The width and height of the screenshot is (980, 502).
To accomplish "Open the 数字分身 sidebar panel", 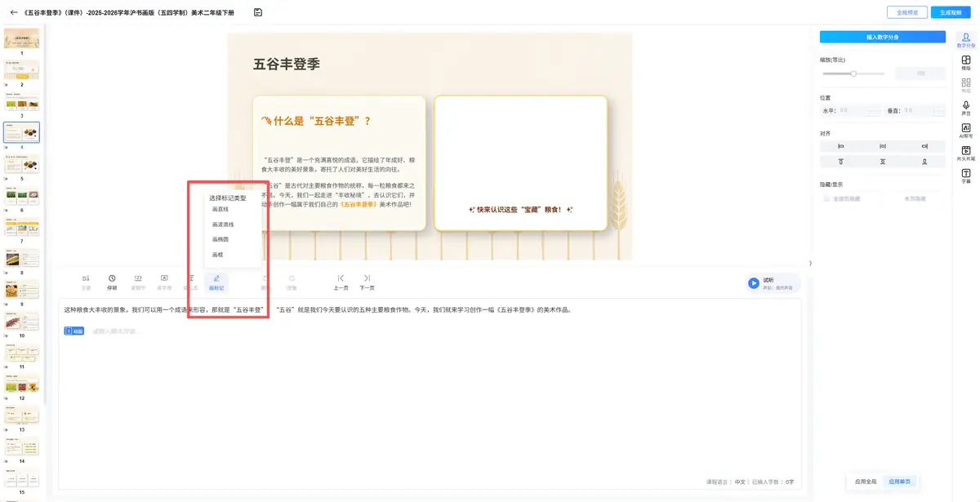I will coord(966,41).
